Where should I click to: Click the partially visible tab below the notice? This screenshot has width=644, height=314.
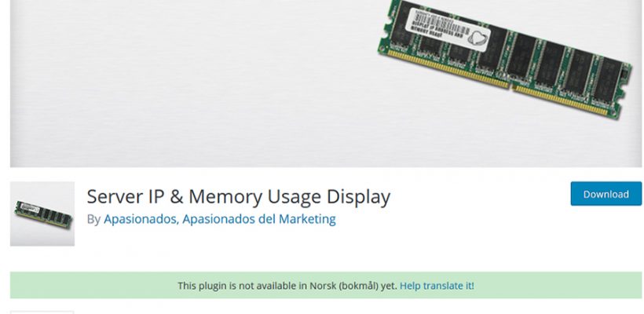click(42, 312)
